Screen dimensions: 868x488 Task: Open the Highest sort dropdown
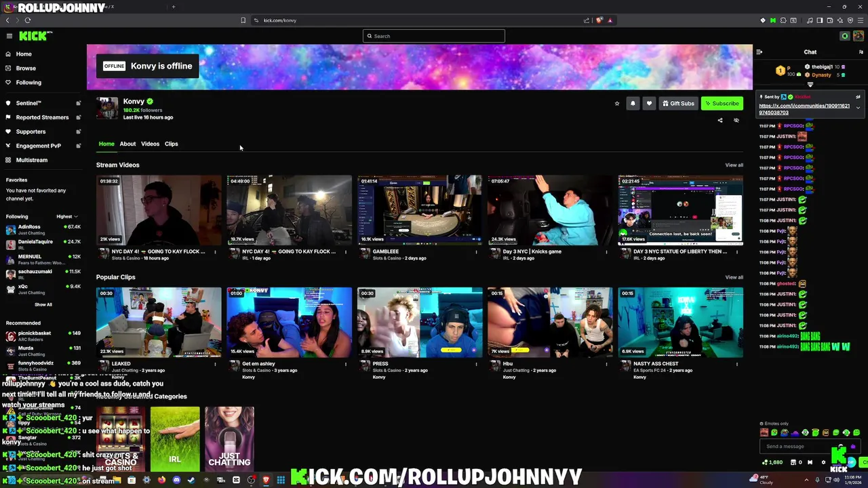click(67, 217)
